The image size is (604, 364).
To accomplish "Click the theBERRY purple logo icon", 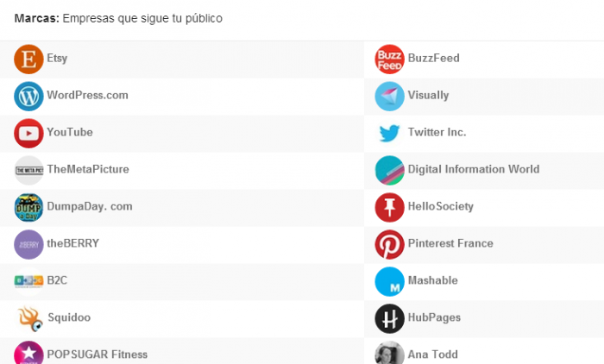I will 28,244.
